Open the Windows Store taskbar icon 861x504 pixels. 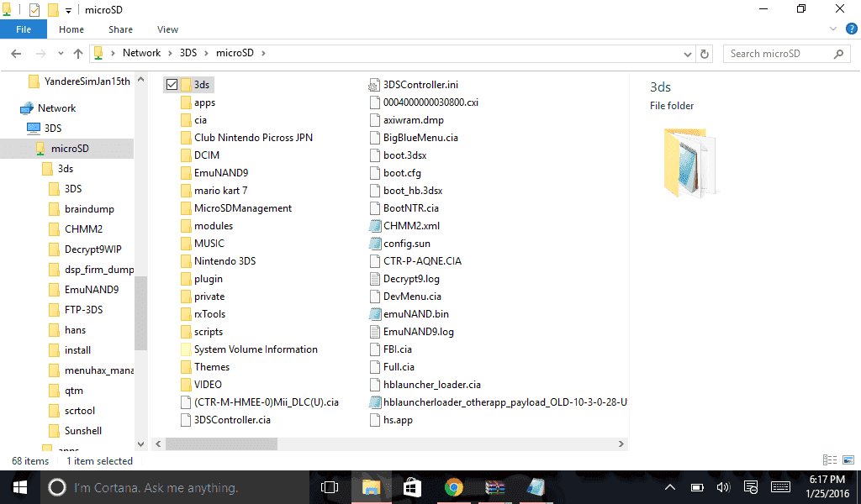pyautogui.click(x=412, y=487)
